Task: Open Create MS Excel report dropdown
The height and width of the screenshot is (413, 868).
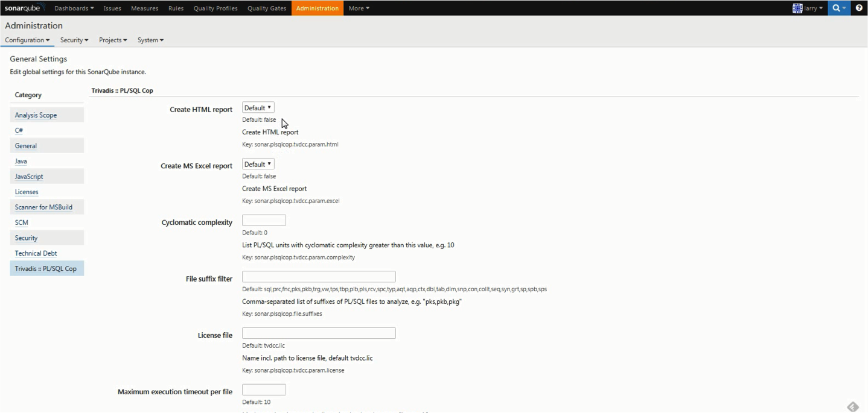Action: 258,165
